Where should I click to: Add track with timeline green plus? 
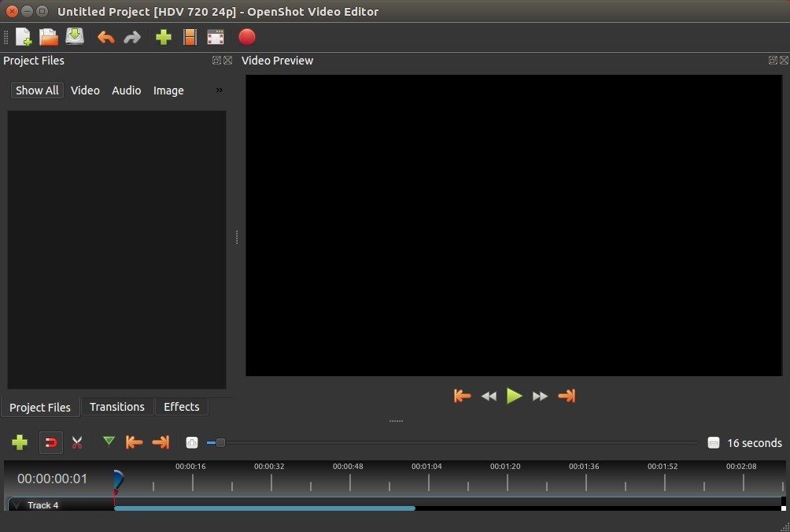[x=20, y=442]
